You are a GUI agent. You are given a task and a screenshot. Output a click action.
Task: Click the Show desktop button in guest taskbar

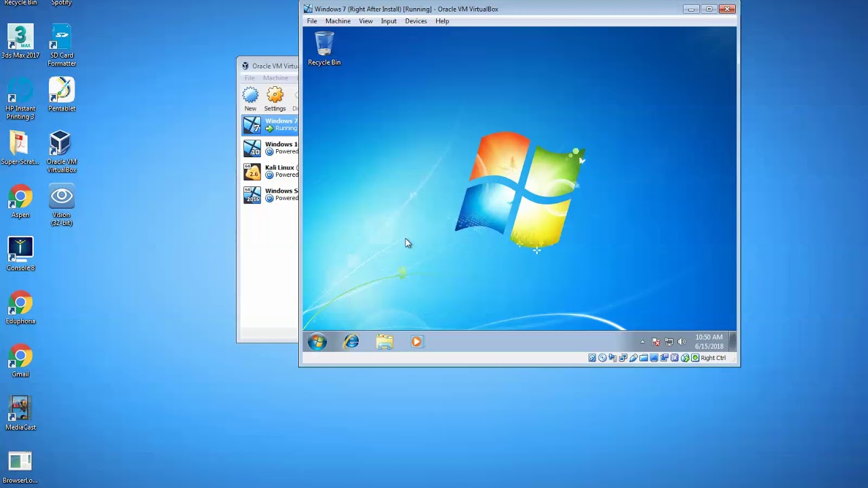tap(732, 342)
